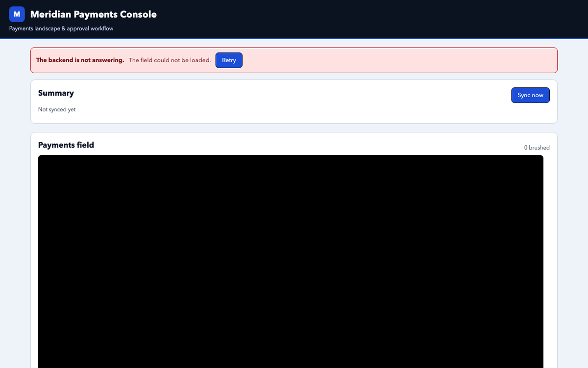The width and height of the screenshot is (588, 368).
Task: Click the Summary heading
Action: (x=56, y=93)
